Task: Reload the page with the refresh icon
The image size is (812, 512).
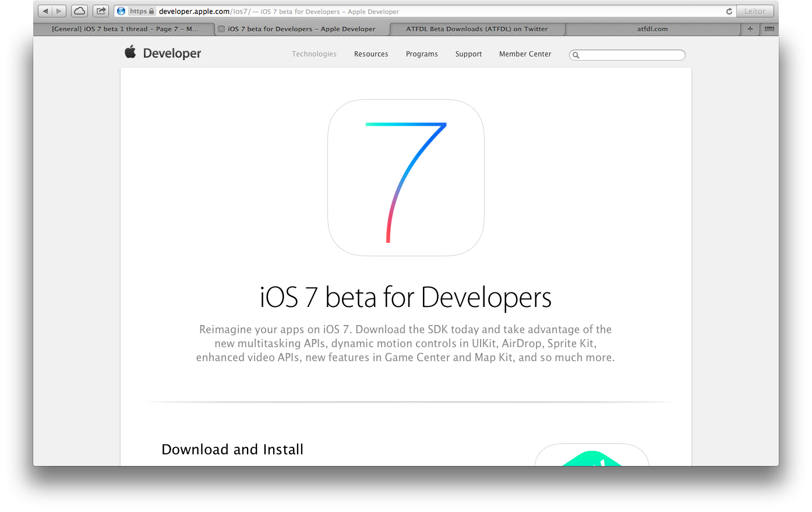Action: (x=729, y=11)
